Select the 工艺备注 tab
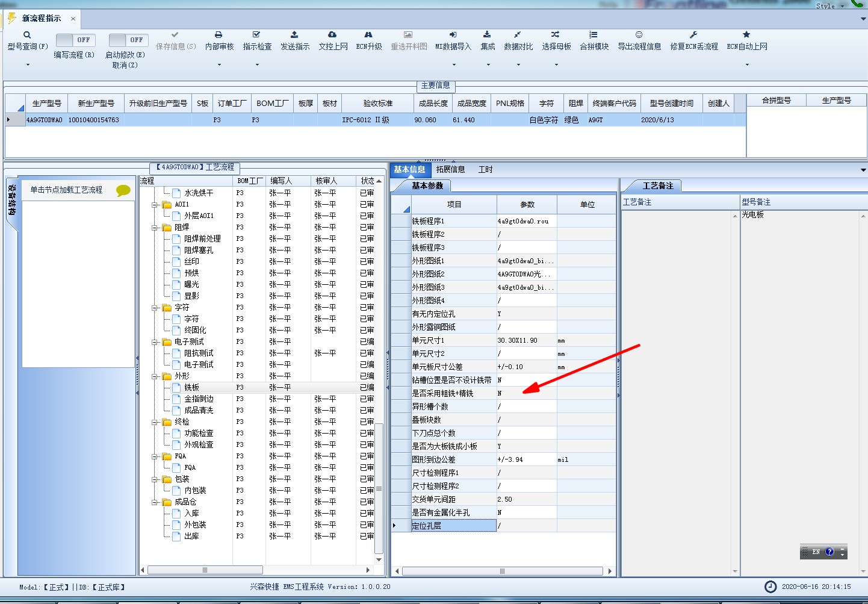The width and height of the screenshot is (868, 604). point(658,186)
